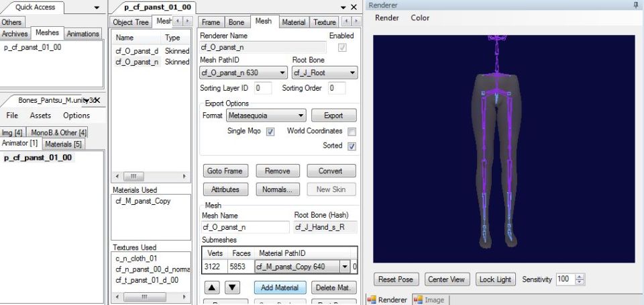Increase the Sensitivity value with the spinner
The image size is (644, 305).
coord(580,277)
